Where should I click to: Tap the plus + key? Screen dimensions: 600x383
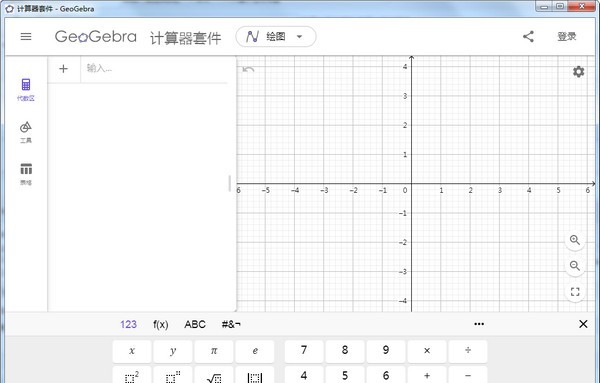(427, 375)
